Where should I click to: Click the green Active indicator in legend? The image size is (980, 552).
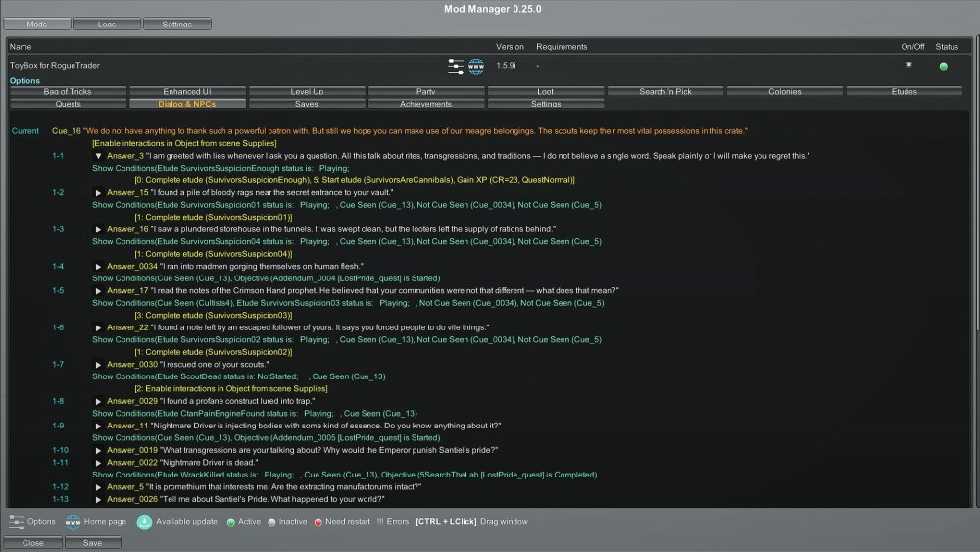click(230, 522)
